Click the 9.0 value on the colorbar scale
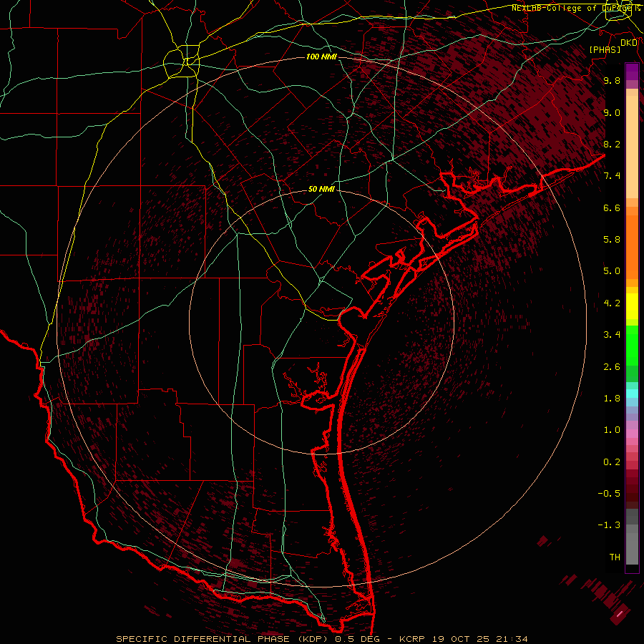Viewport: 644px width, 644px height. 612,112
